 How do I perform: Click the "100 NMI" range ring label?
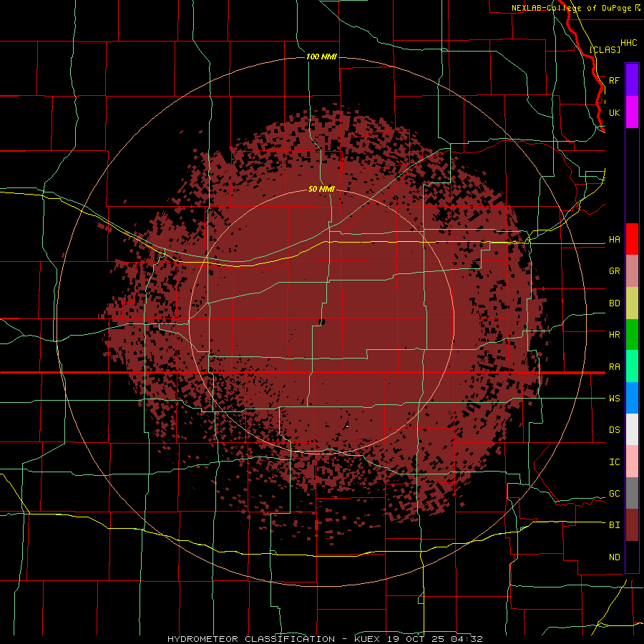point(321,57)
